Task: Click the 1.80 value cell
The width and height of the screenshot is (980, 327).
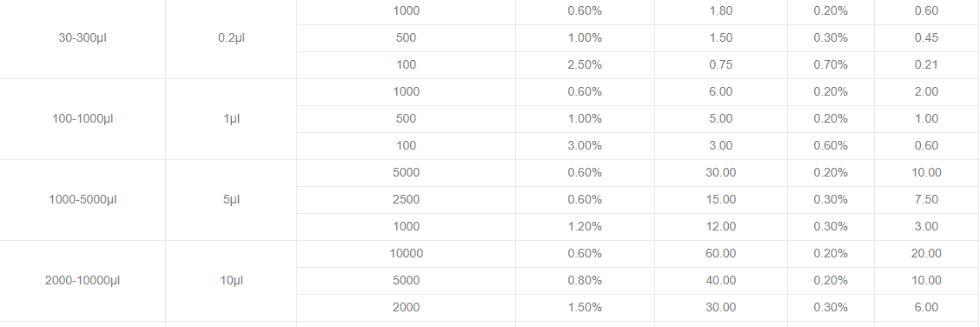Action: point(720,11)
